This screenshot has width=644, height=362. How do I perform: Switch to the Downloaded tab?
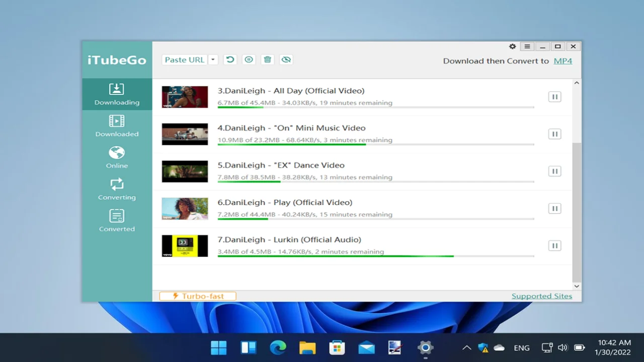[117, 126]
